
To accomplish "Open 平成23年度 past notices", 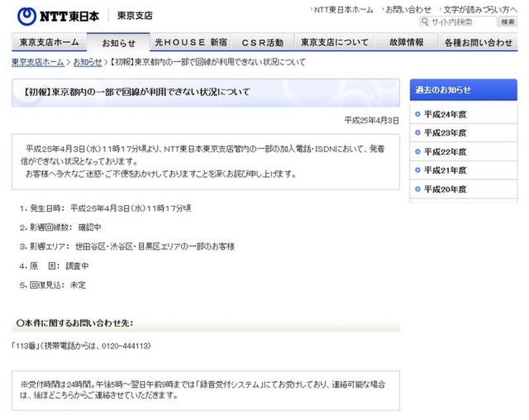I will click(445, 132).
